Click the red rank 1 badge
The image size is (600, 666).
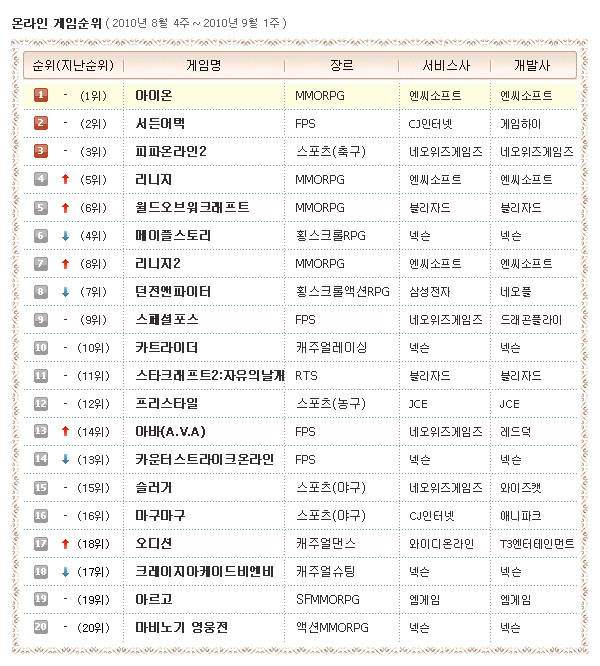41,95
